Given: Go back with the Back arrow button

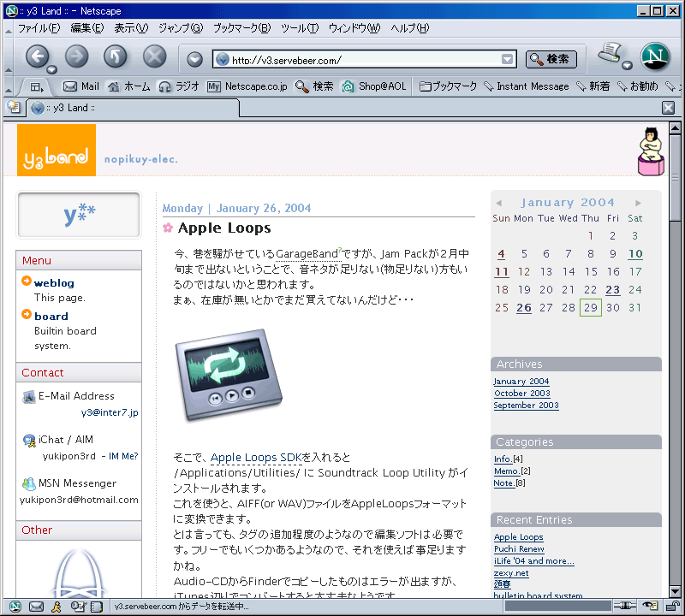Looking at the screenshot, I should point(38,56).
